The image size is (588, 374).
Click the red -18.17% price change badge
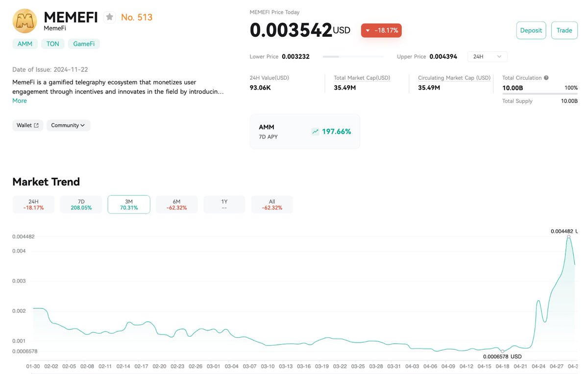381,30
